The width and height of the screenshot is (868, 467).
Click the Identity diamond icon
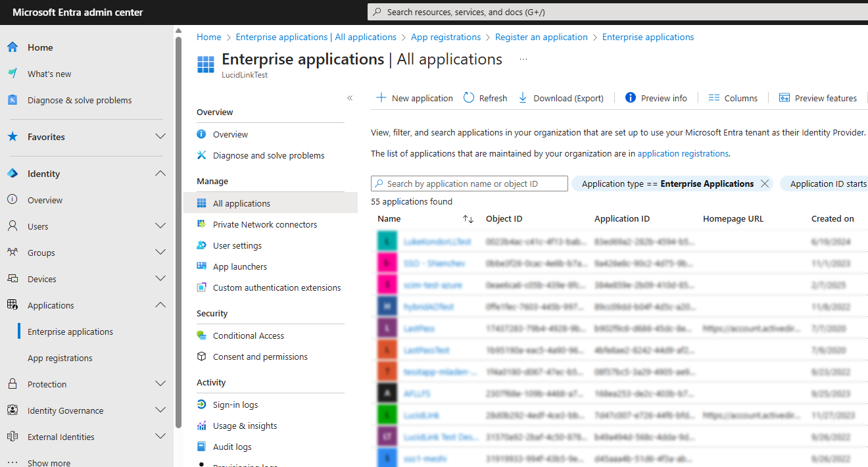click(x=12, y=174)
